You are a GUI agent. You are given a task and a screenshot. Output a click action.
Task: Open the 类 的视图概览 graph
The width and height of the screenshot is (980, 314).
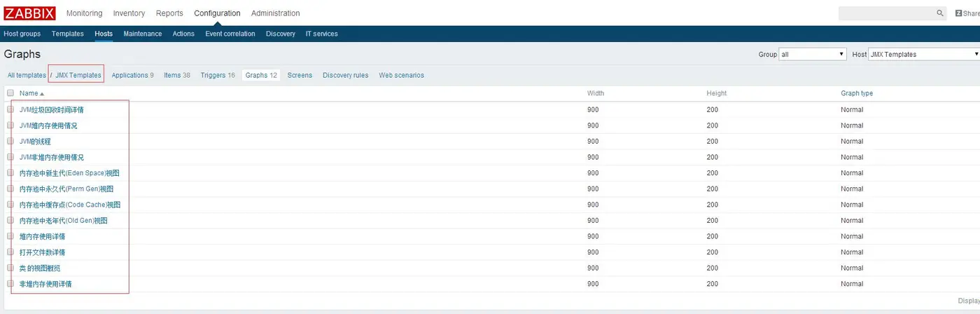pyautogui.click(x=40, y=268)
